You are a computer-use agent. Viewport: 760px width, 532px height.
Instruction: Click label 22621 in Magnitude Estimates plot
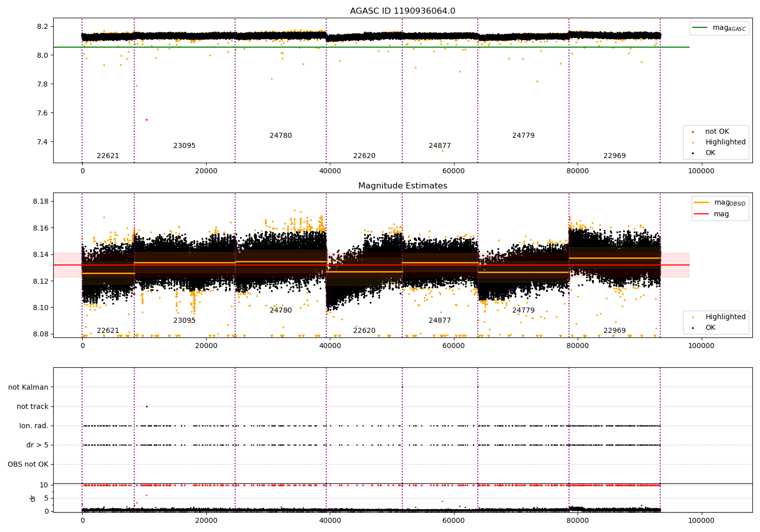click(108, 331)
